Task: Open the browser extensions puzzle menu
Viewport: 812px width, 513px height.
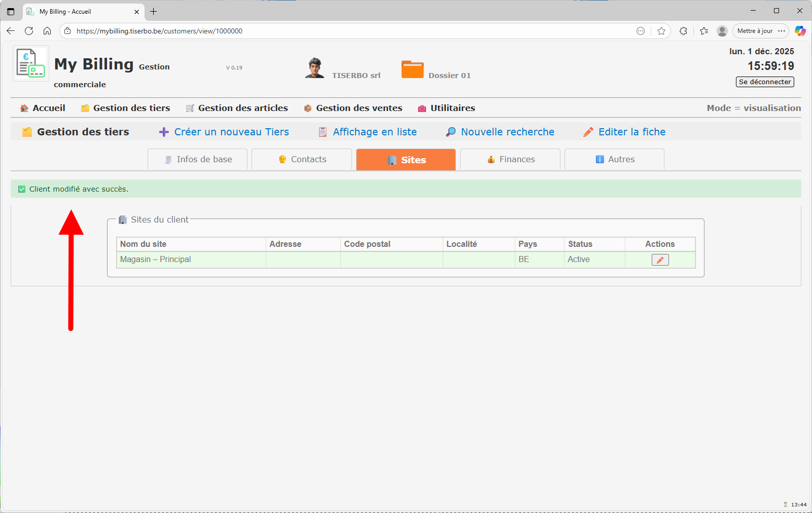Action: [683, 31]
